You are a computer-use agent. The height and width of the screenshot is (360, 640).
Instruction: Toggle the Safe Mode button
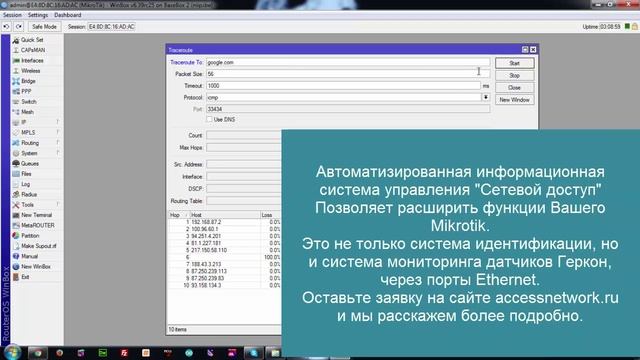click(44, 27)
